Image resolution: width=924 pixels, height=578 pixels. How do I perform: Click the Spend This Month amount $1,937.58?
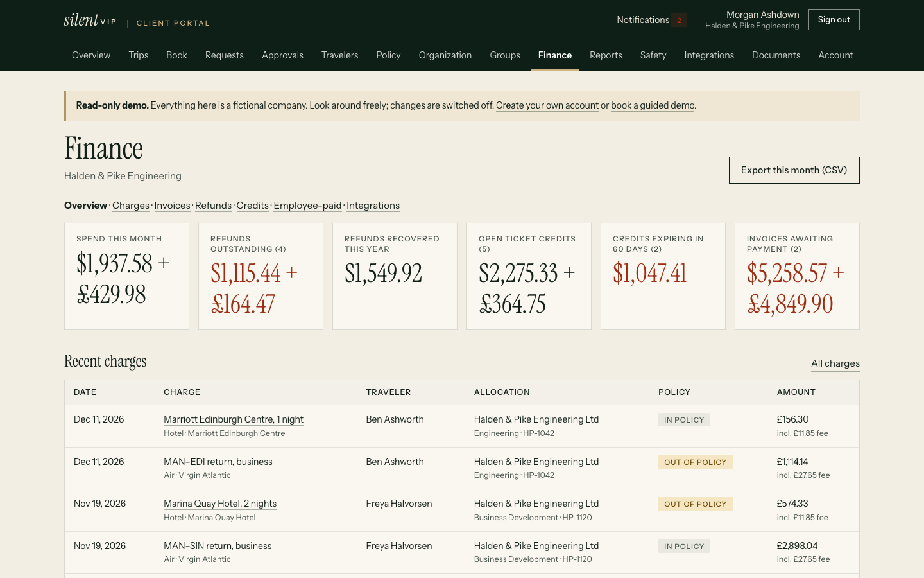click(115, 263)
